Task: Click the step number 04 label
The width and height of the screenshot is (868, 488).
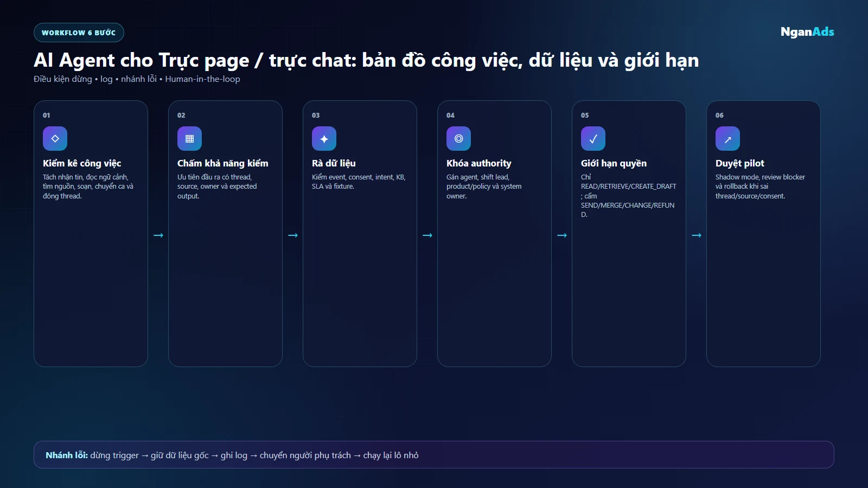Action: 450,115
